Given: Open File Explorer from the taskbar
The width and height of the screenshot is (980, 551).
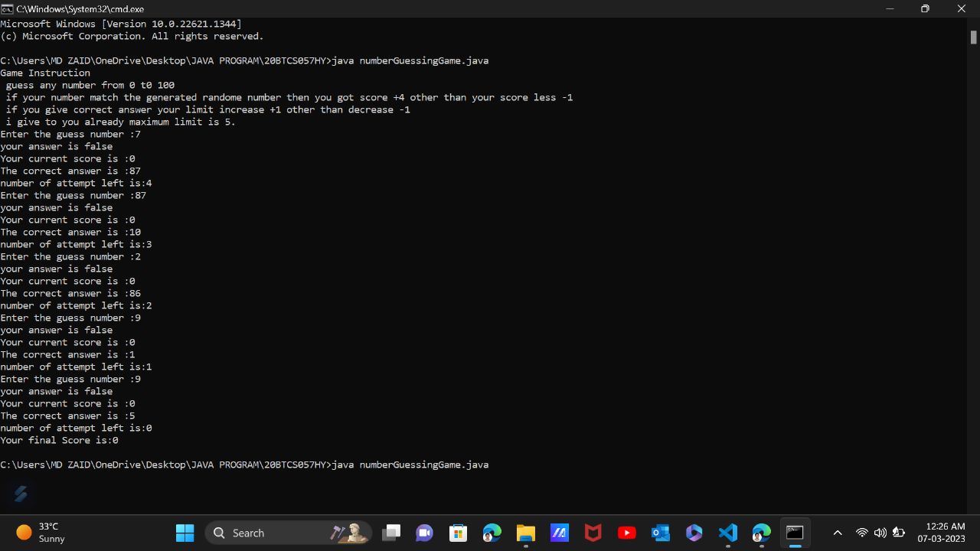Looking at the screenshot, I should [x=525, y=533].
